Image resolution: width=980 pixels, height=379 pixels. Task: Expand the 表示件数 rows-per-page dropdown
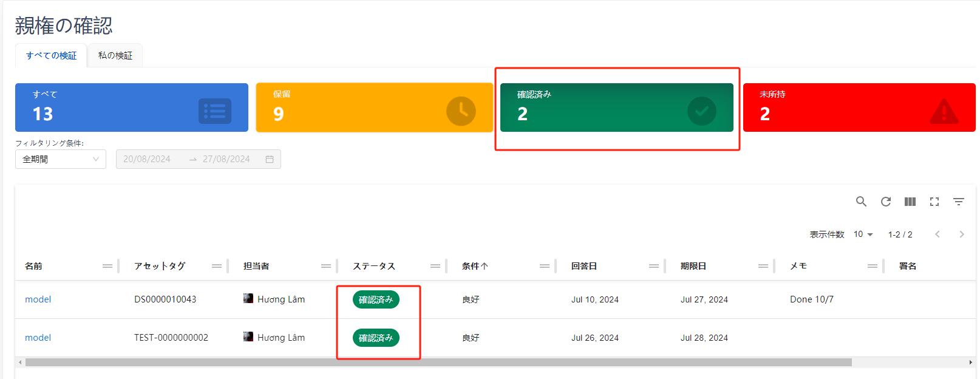[x=863, y=234]
